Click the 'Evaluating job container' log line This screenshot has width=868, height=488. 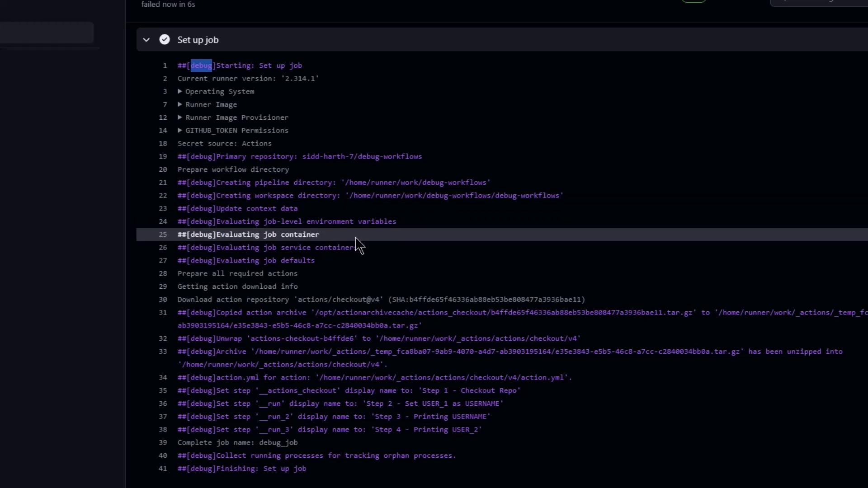[x=248, y=235]
